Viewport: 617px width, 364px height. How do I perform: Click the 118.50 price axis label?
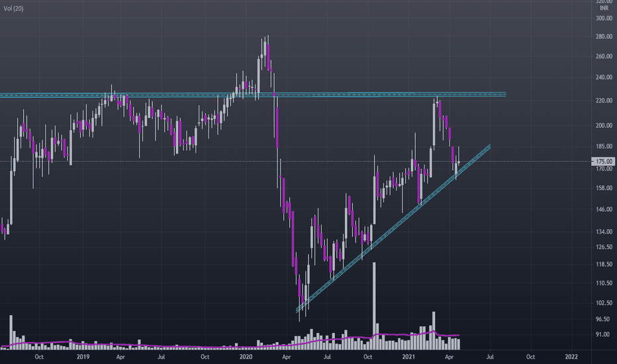click(604, 265)
